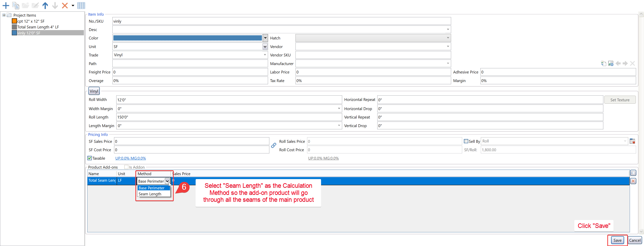Viewport: 644px width, 246px height.
Task: Open the Trade Vinyl dropdown
Action: (265, 55)
